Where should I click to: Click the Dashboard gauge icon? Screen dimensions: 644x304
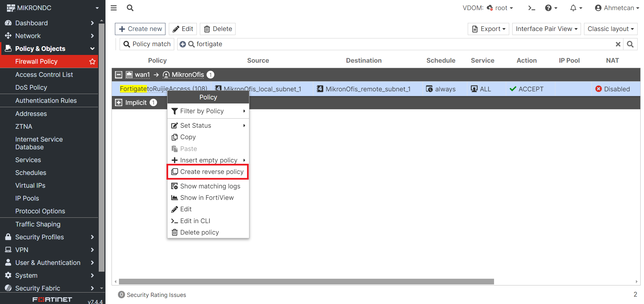(8, 23)
